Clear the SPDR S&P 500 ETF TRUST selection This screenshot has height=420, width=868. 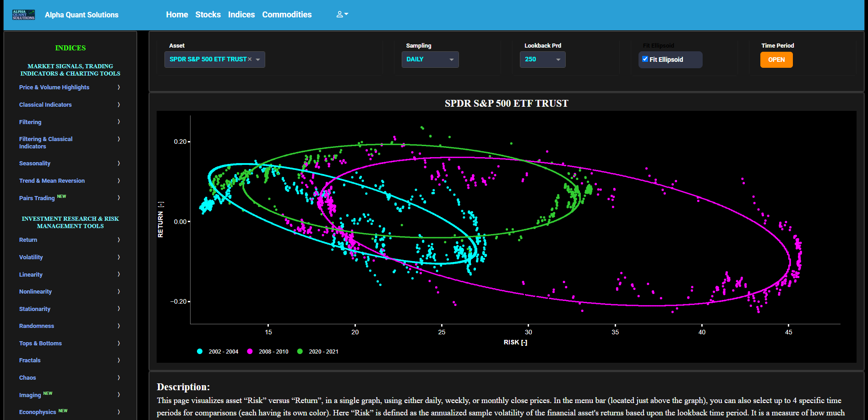[x=250, y=59]
